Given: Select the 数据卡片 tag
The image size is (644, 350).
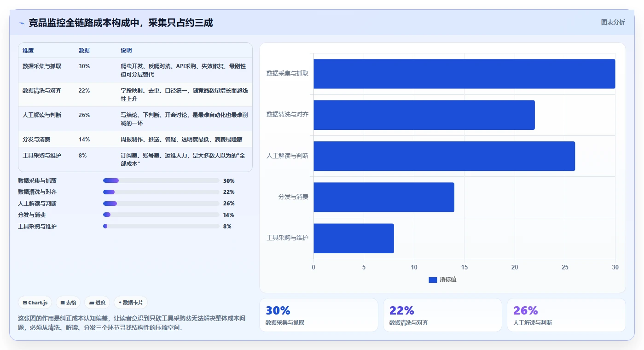Looking at the screenshot, I should coord(131,303).
